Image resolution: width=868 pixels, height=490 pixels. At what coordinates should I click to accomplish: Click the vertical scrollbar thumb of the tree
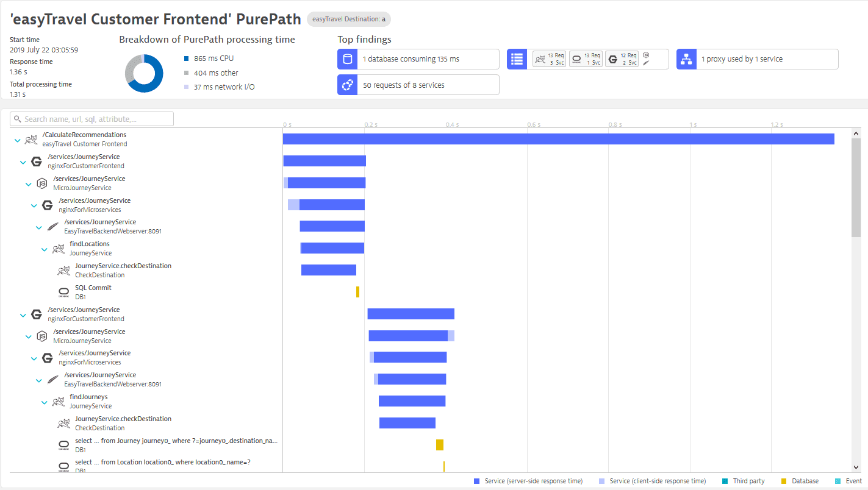point(856,187)
